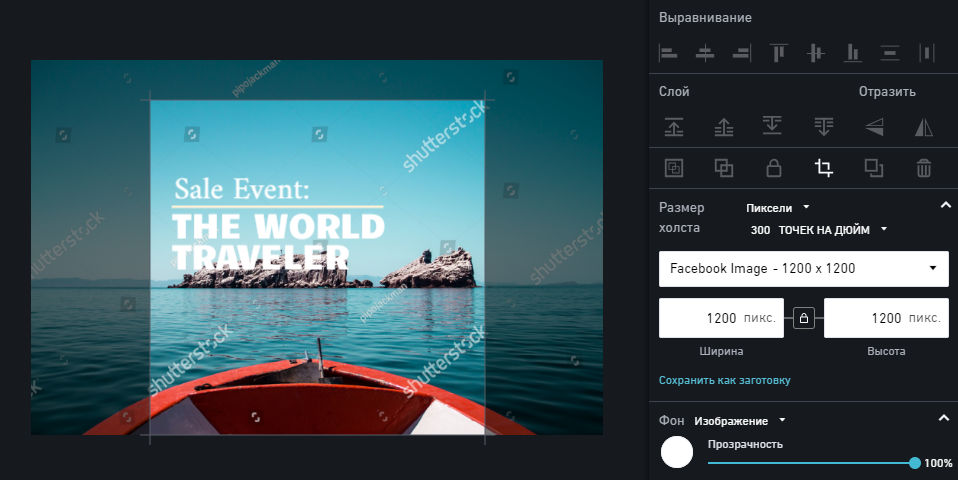
Task: Select the Sale Event: text on canvas
Action: tap(242, 189)
